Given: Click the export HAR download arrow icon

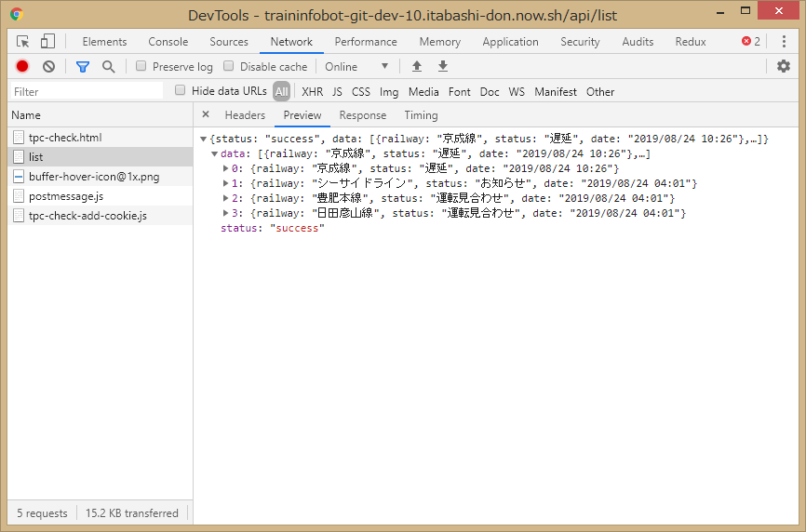Looking at the screenshot, I should click(443, 66).
